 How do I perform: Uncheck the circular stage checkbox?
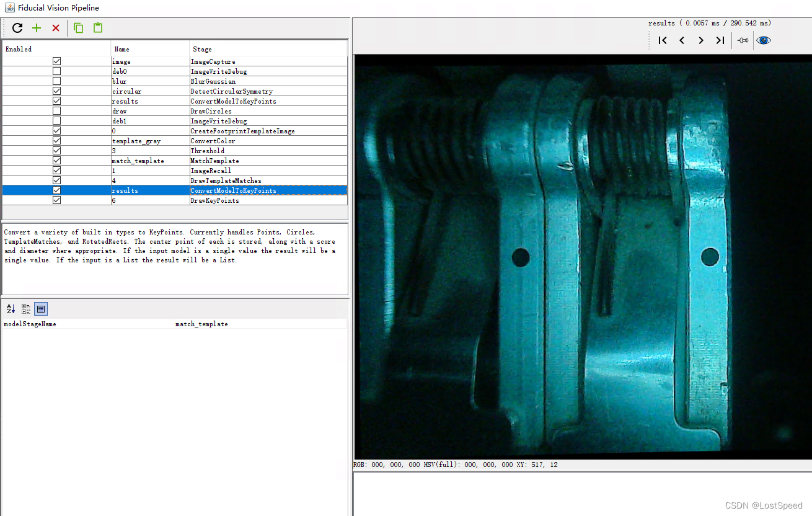click(57, 91)
